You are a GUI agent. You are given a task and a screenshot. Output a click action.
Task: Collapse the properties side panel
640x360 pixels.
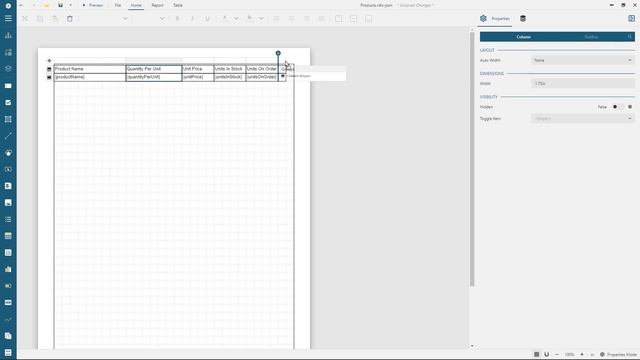[631, 18]
